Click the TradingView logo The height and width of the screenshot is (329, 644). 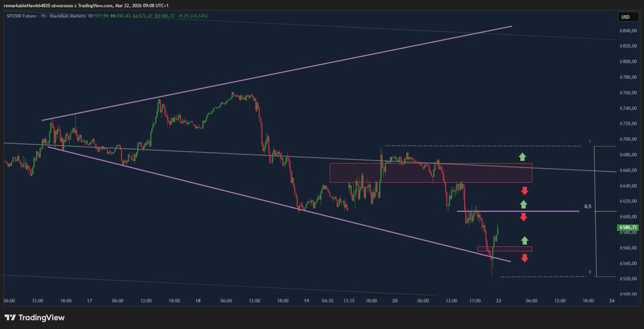pos(35,317)
